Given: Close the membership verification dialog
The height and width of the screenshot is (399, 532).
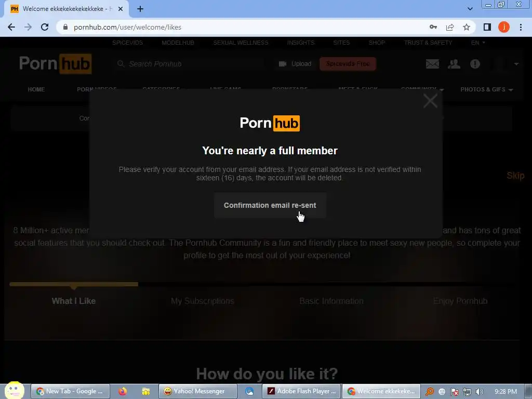Looking at the screenshot, I should pos(430,101).
